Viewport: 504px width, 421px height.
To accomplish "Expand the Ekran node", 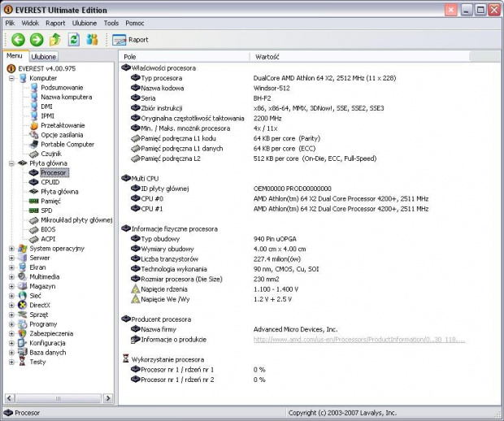I will click(11, 267).
